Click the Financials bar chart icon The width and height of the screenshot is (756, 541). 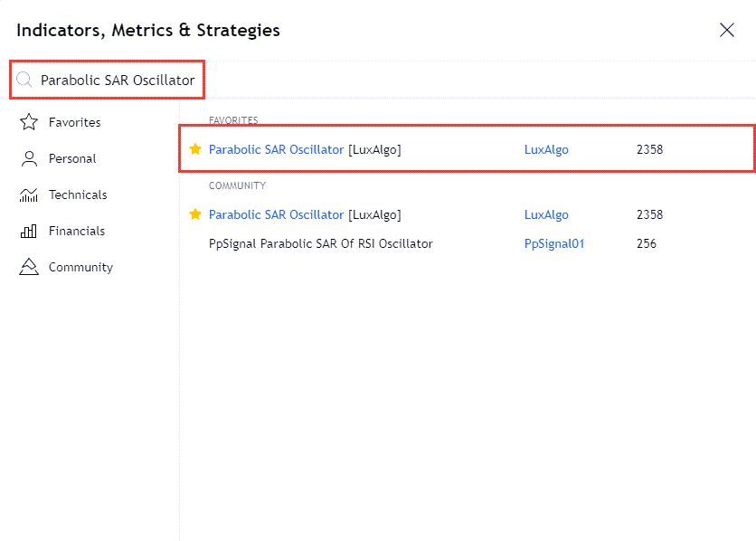pos(28,231)
